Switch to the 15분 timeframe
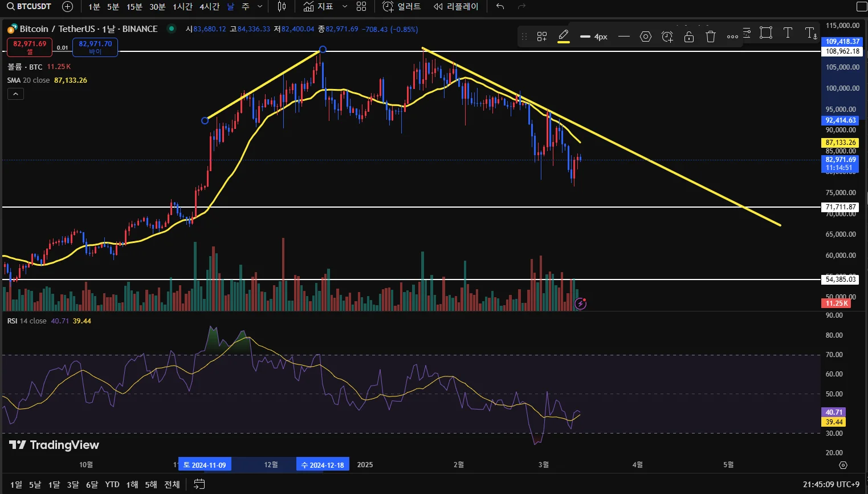Screen dimensions: 868x494 135,6
